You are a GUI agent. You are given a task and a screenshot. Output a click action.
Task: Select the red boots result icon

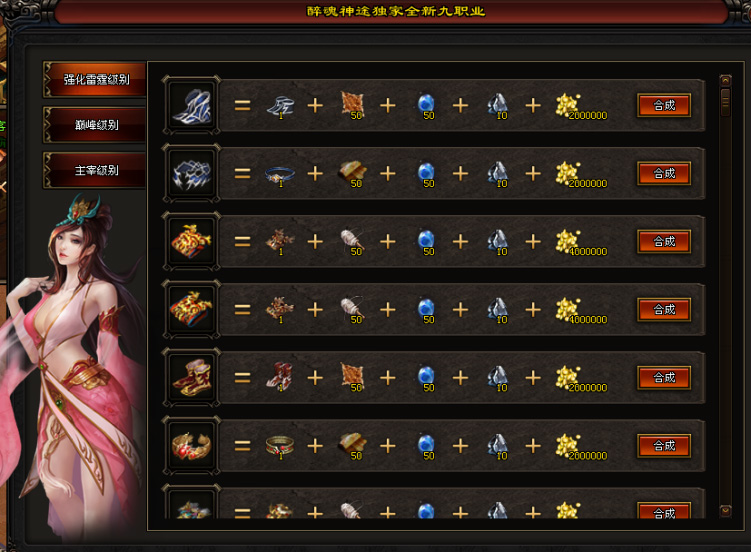191,378
